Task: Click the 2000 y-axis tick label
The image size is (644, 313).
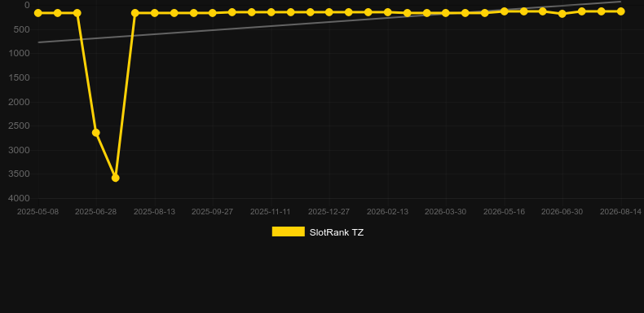Action: [x=19, y=102]
